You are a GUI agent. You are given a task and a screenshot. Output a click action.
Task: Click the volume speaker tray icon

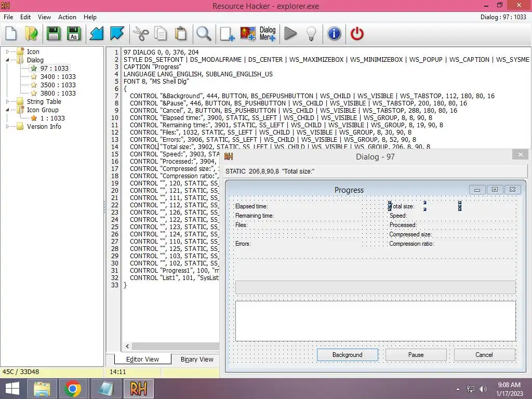point(483,389)
